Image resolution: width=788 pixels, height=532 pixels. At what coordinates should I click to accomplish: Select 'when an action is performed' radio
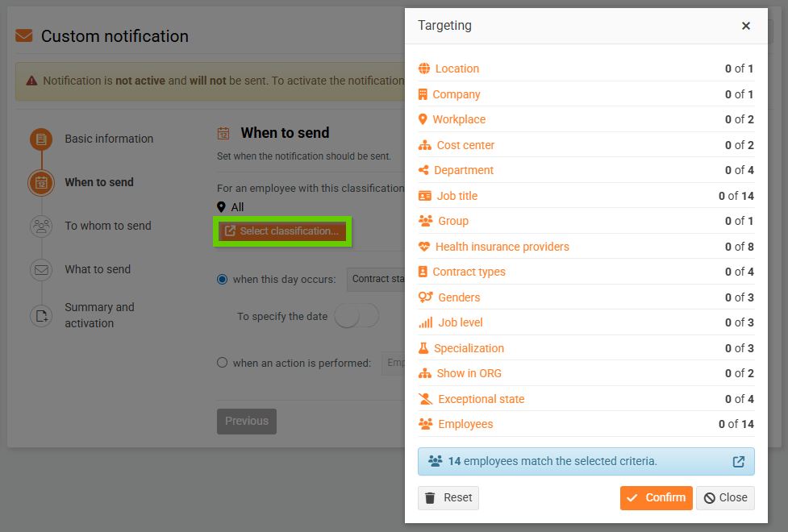(223, 363)
